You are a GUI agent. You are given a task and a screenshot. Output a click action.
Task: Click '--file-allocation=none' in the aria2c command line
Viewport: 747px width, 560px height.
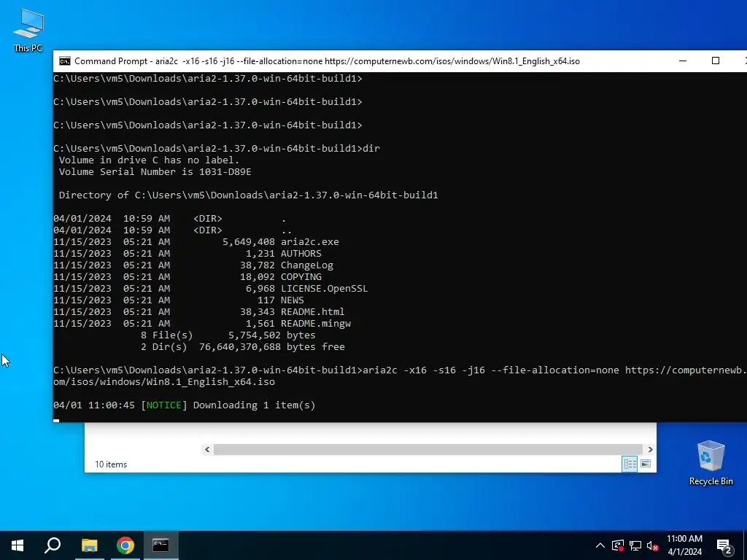click(x=554, y=370)
